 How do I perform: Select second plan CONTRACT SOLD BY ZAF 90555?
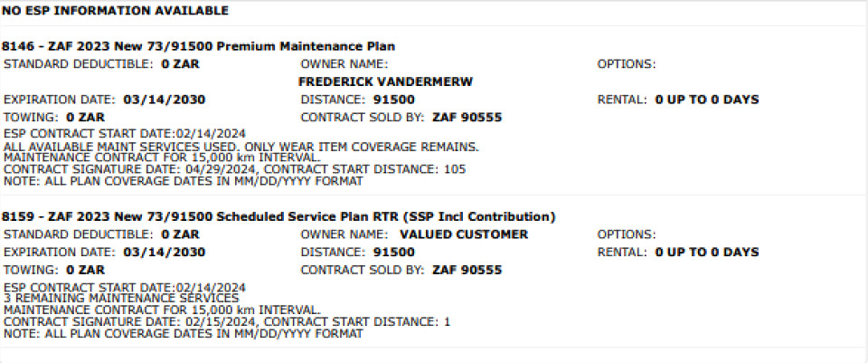click(x=467, y=271)
